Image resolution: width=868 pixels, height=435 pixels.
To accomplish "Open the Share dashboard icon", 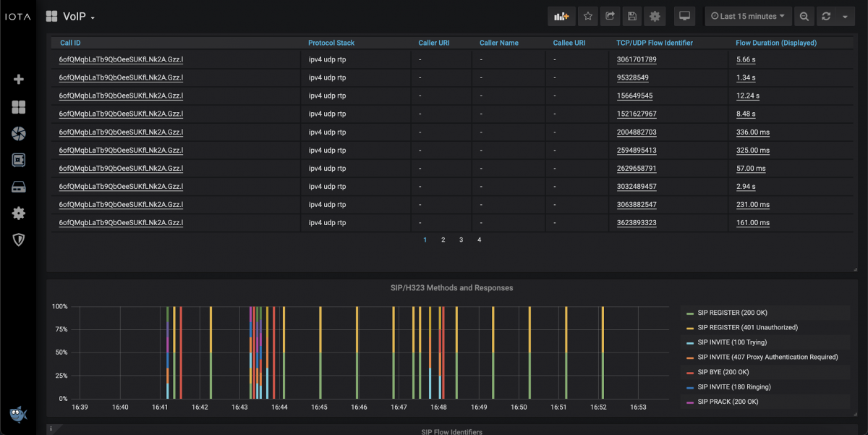I will [x=610, y=16].
